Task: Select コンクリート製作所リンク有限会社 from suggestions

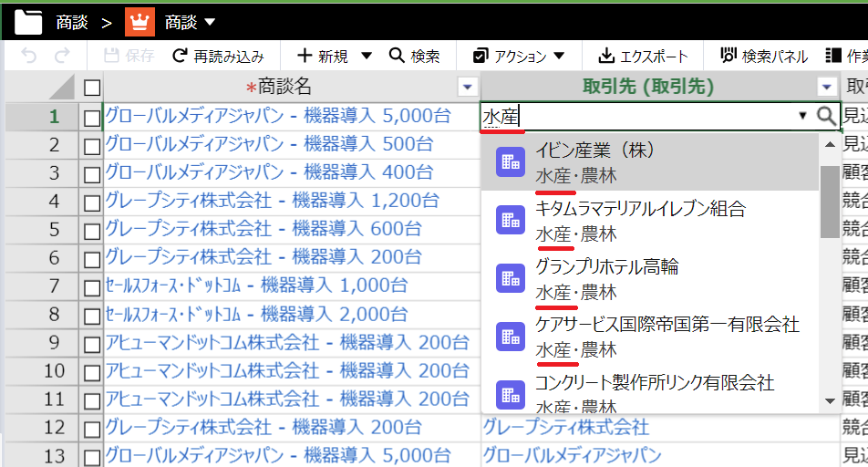Action: [649, 391]
